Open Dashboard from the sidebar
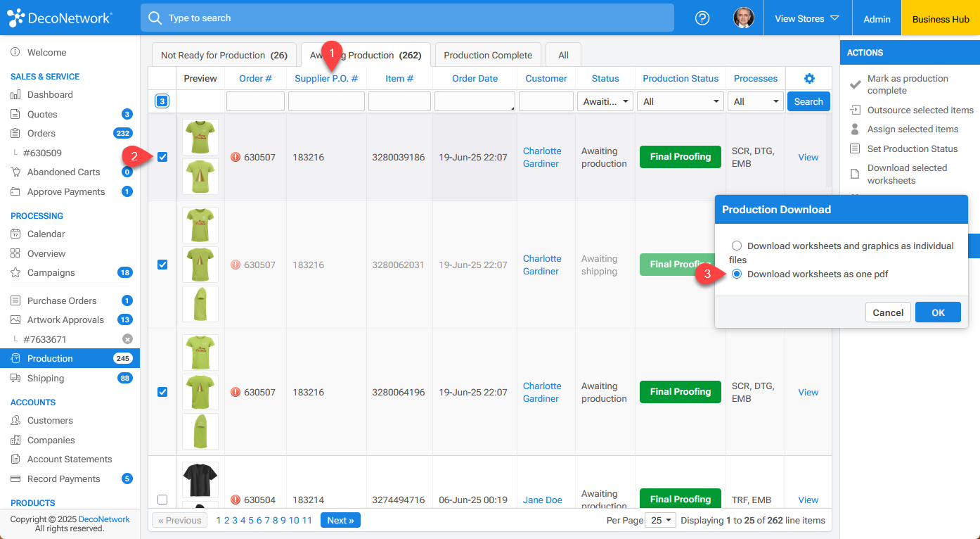980x539 pixels. tap(50, 94)
